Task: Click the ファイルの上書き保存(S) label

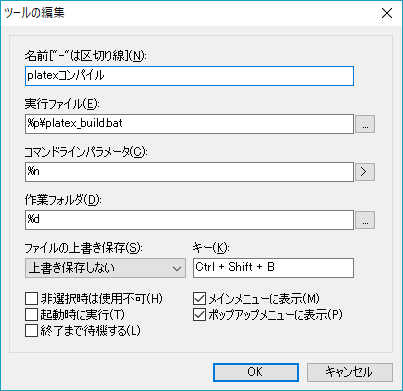Action: click(84, 248)
